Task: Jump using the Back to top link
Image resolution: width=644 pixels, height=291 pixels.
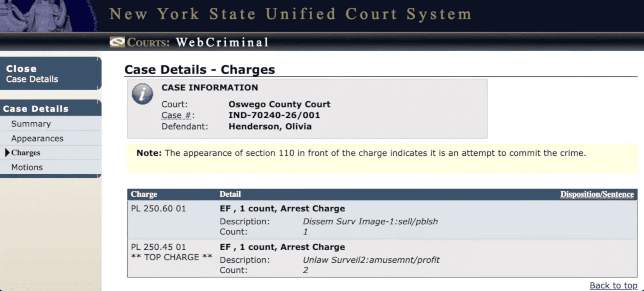Action: click(613, 286)
